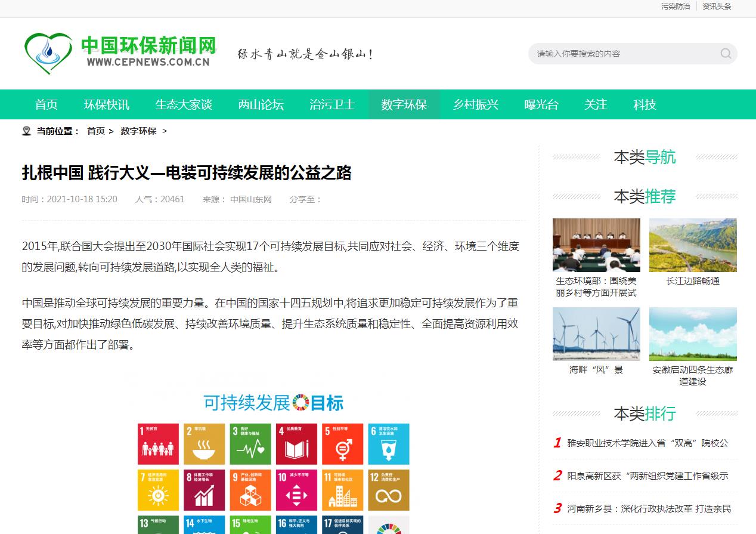Click the search input field

click(626, 54)
